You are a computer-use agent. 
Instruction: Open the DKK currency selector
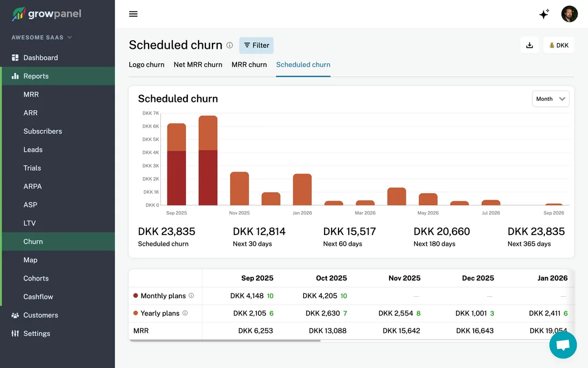(558, 46)
